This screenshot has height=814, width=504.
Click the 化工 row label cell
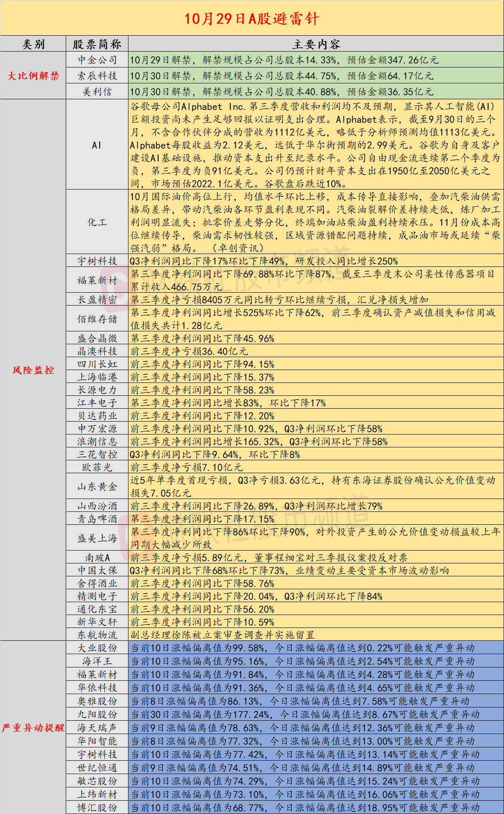tap(97, 222)
